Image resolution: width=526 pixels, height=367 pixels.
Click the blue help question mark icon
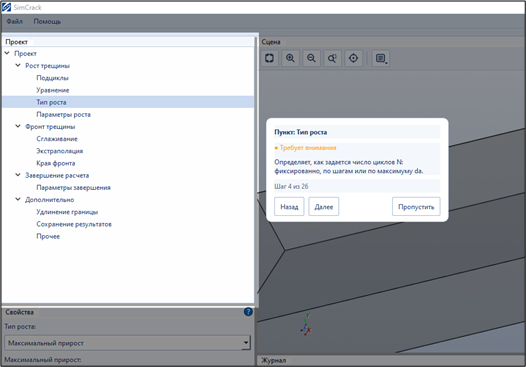(248, 312)
